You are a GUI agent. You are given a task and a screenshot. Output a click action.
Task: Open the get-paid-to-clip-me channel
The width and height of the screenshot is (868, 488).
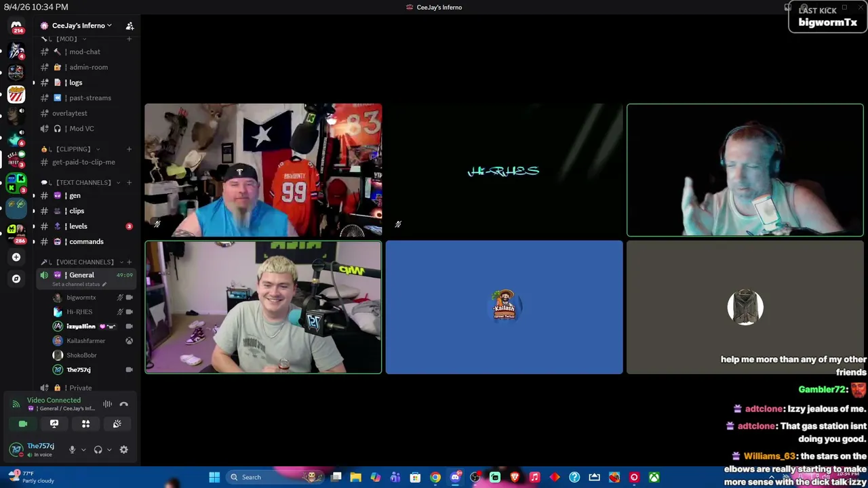86,162
